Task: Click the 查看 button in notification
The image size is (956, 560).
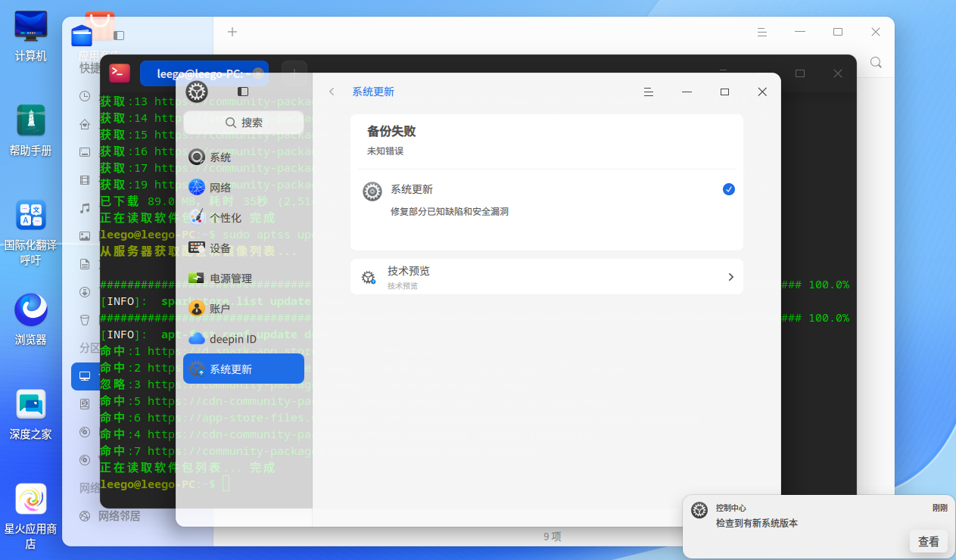Action: [x=929, y=541]
